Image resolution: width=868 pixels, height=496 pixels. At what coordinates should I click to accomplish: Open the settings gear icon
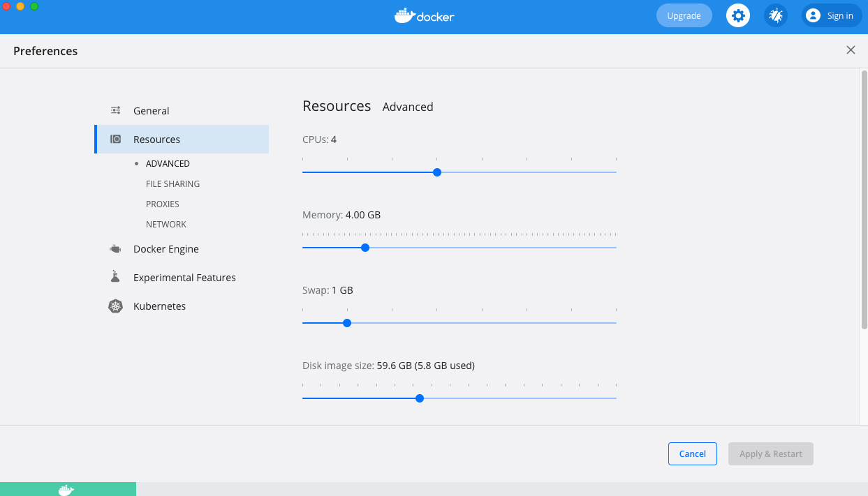(x=738, y=15)
